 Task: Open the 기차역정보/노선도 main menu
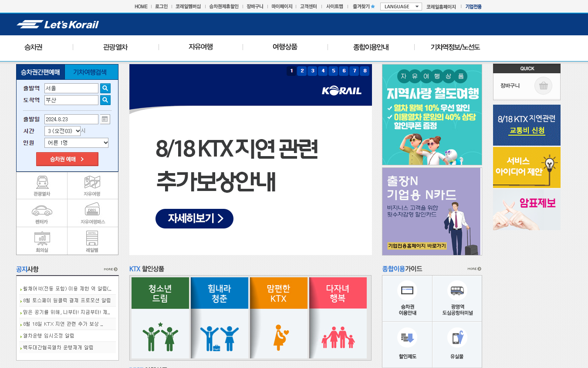point(455,47)
